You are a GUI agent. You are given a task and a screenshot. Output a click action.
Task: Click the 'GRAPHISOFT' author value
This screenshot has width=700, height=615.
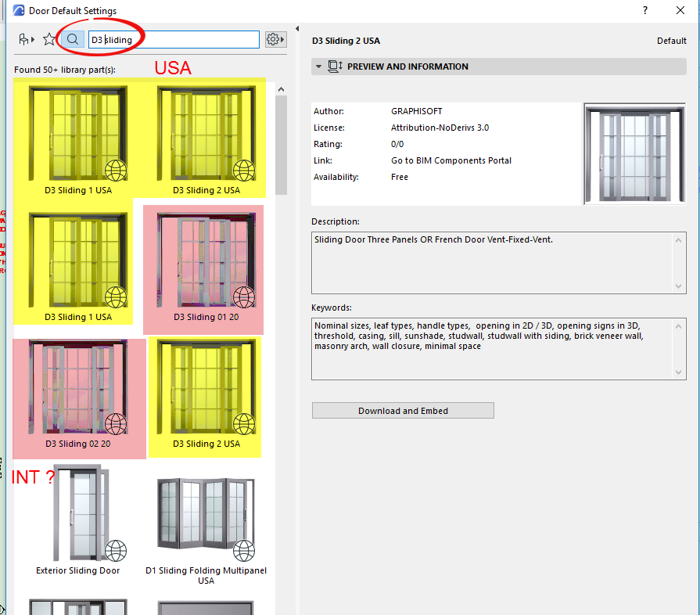click(x=417, y=111)
